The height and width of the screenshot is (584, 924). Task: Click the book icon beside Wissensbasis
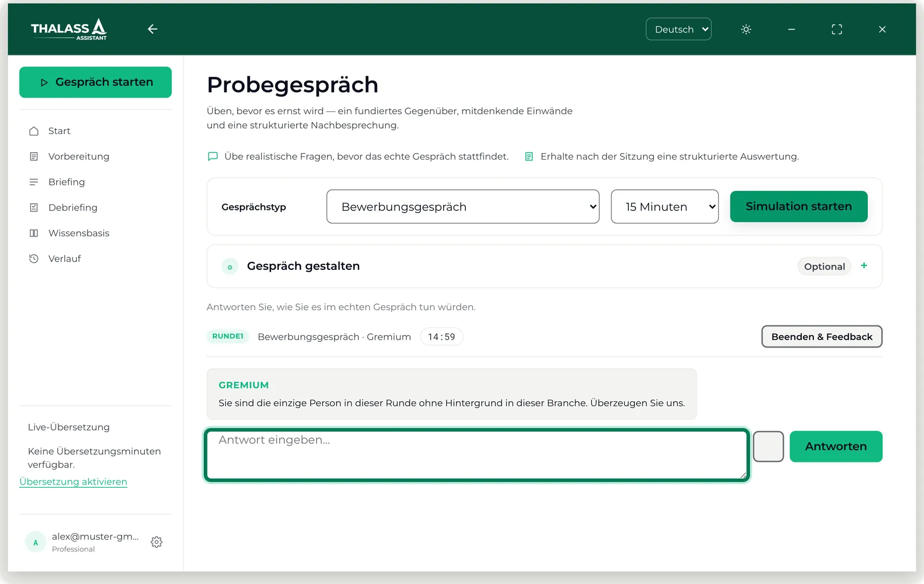click(x=34, y=233)
